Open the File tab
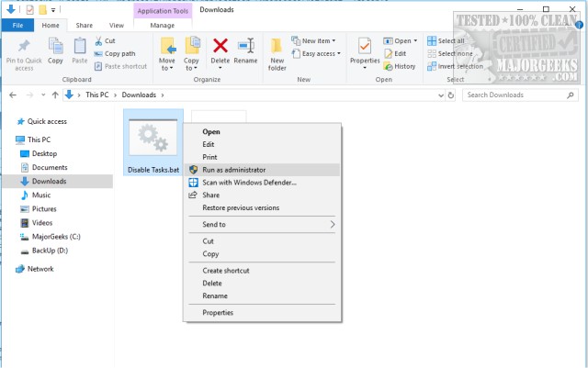Image resolution: width=588 pixels, height=368 pixels. [17, 25]
